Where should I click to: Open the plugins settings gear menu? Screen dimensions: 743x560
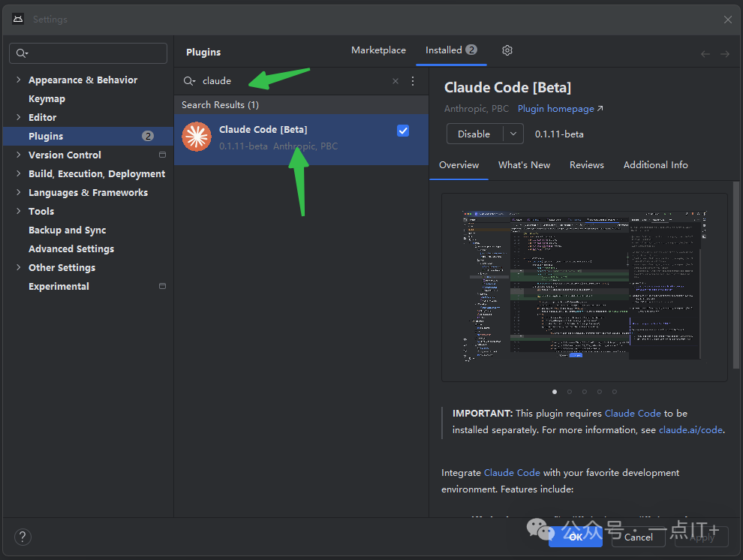(507, 50)
